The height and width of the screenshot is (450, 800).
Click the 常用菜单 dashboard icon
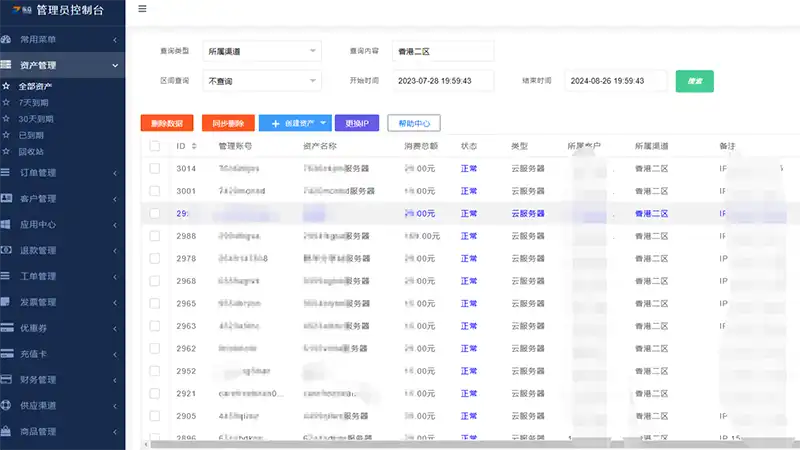(6, 39)
